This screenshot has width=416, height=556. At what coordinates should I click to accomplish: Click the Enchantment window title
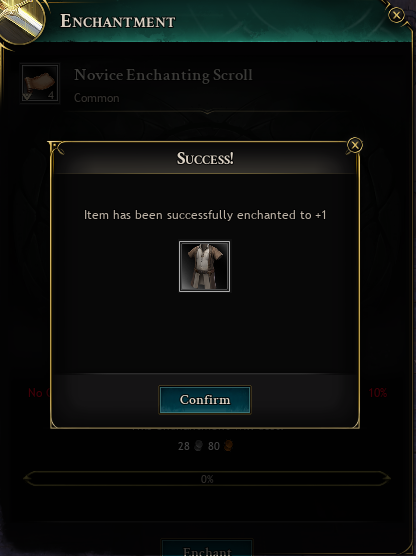point(118,21)
